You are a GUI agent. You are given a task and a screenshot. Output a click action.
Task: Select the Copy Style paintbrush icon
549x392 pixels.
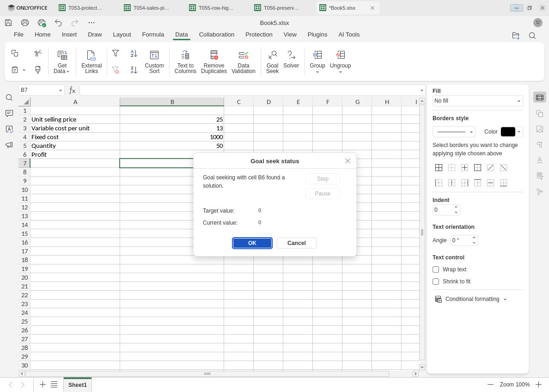(38, 70)
